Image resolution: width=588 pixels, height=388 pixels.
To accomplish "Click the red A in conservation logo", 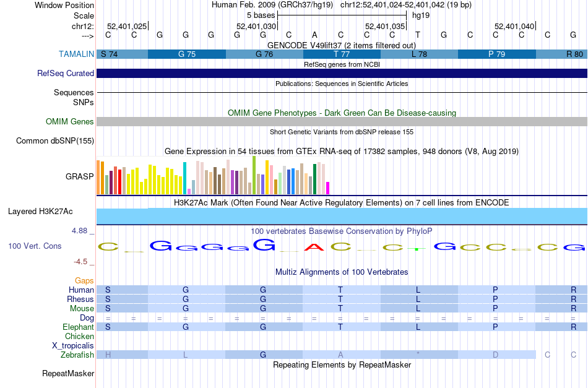I will pos(314,247).
